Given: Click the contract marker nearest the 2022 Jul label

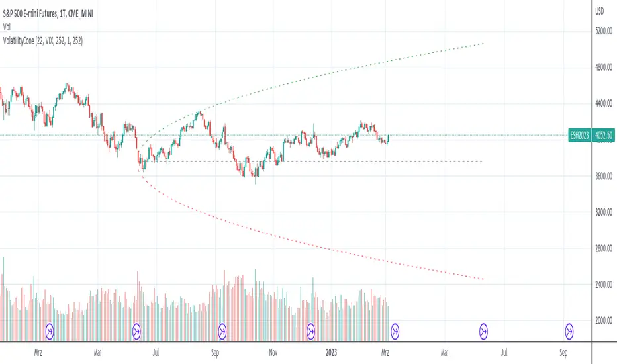Looking at the screenshot, I should (137, 330).
